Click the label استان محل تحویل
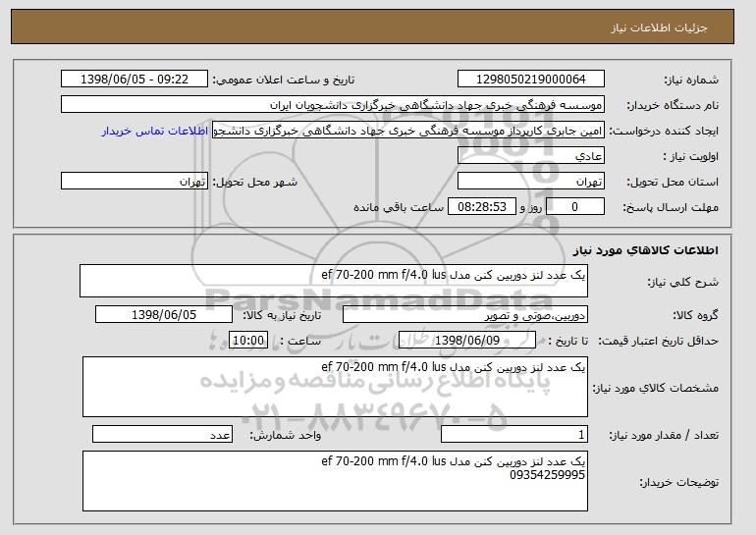The image size is (756, 535). pyautogui.click(x=673, y=182)
